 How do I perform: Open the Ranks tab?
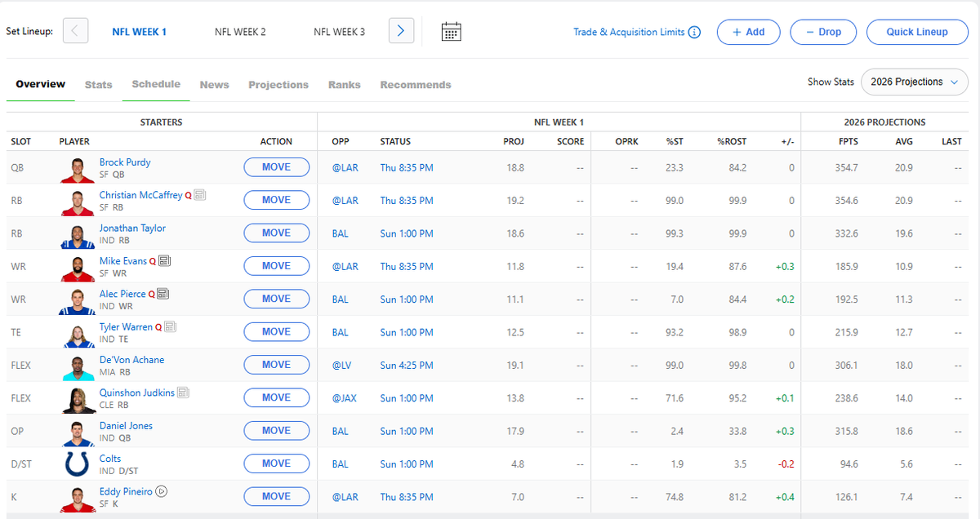tap(345, 85)
